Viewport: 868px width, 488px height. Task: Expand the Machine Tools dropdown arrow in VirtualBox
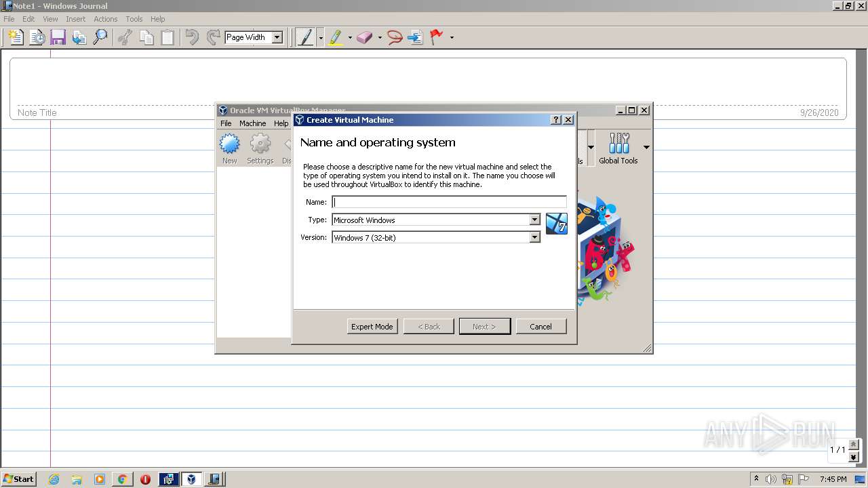coord(591,147)
